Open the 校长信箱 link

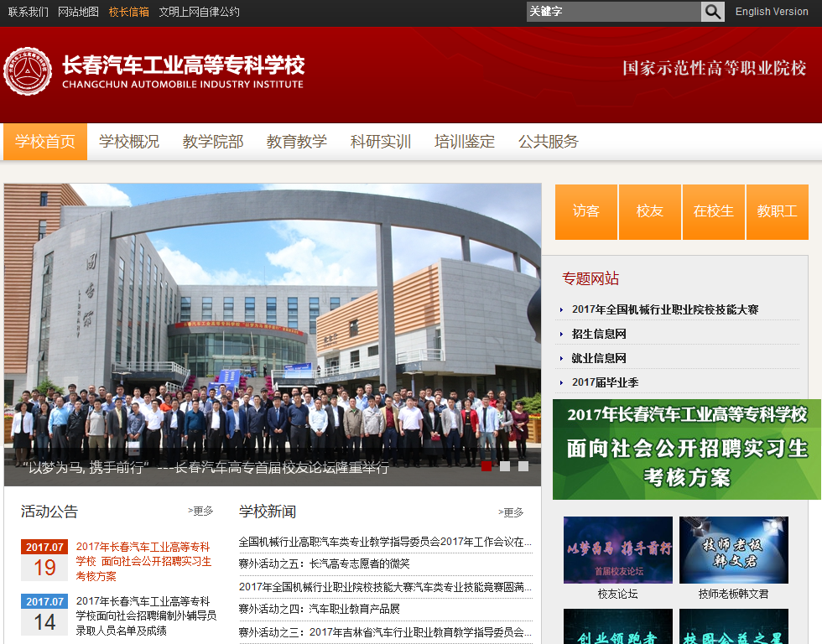tap(129, 12)
